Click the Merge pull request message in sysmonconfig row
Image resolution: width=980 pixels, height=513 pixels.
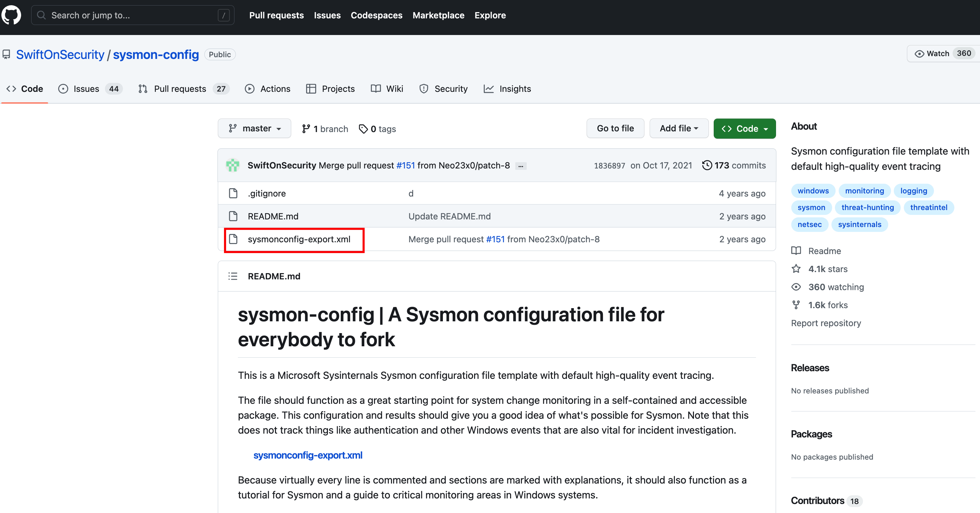[x=504, y=239]
